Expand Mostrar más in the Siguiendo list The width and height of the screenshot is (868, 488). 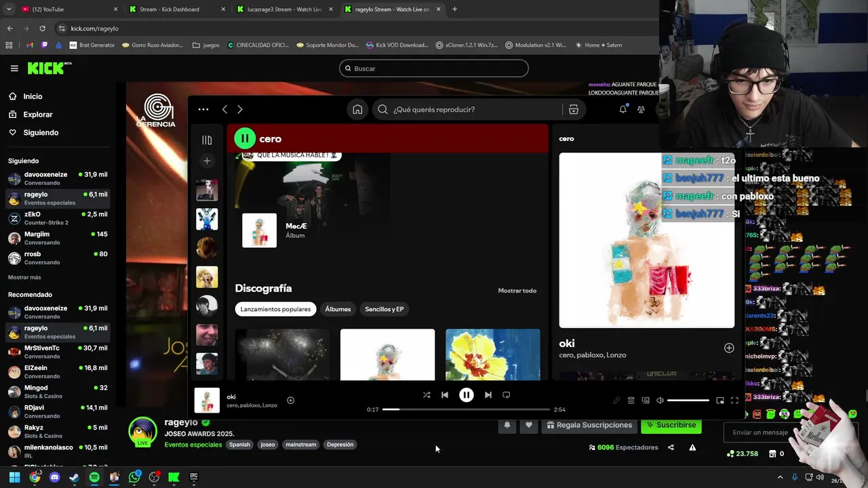[x=24, y=277]
